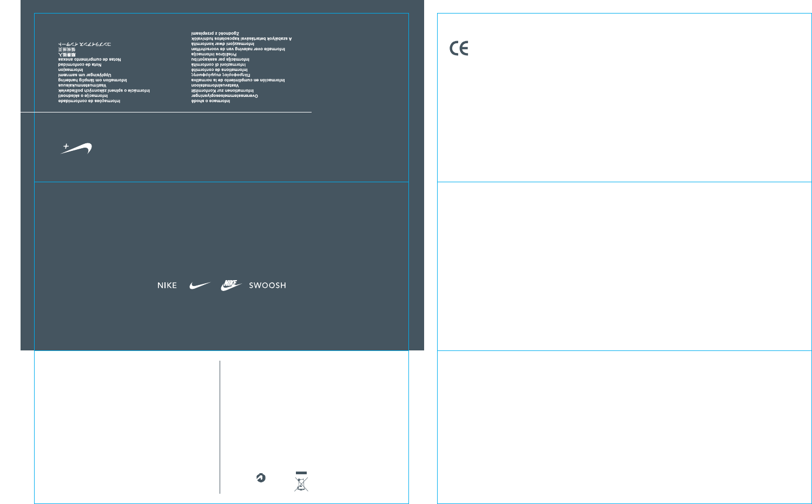Image resolution: width=812 pixels, height=504 pixels.
Task: Select the line 'Informations de conformité'
Action: pos(219,69)
